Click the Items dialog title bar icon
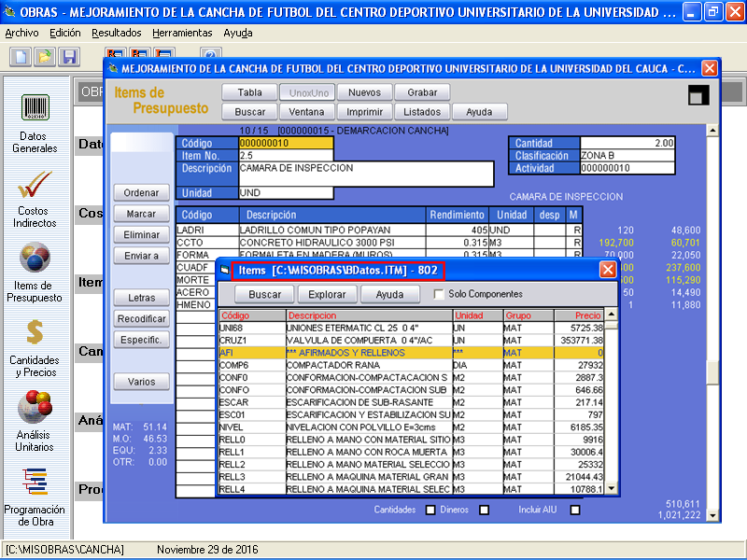Screen dimensions: 747x560 tap(225, 271)
